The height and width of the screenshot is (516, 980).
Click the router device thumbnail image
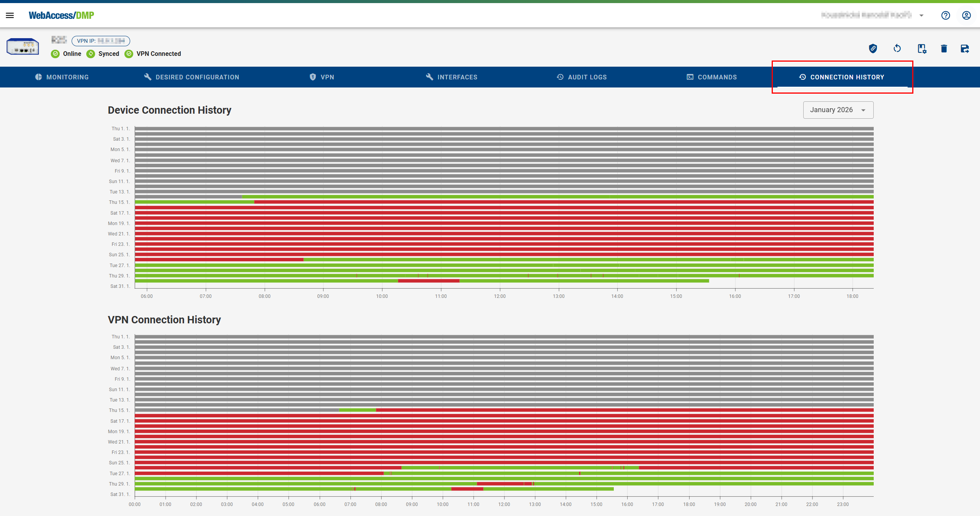point(23,47)
